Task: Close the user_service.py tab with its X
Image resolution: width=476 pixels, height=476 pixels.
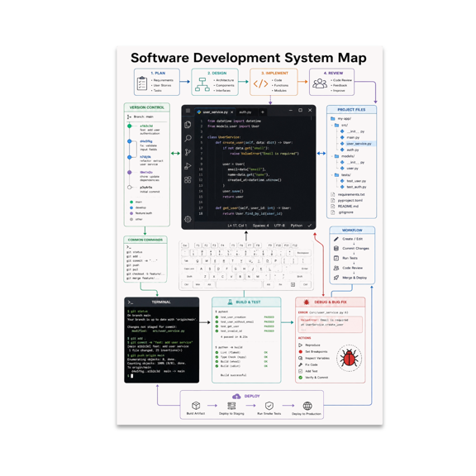Action: coord(232,112)
